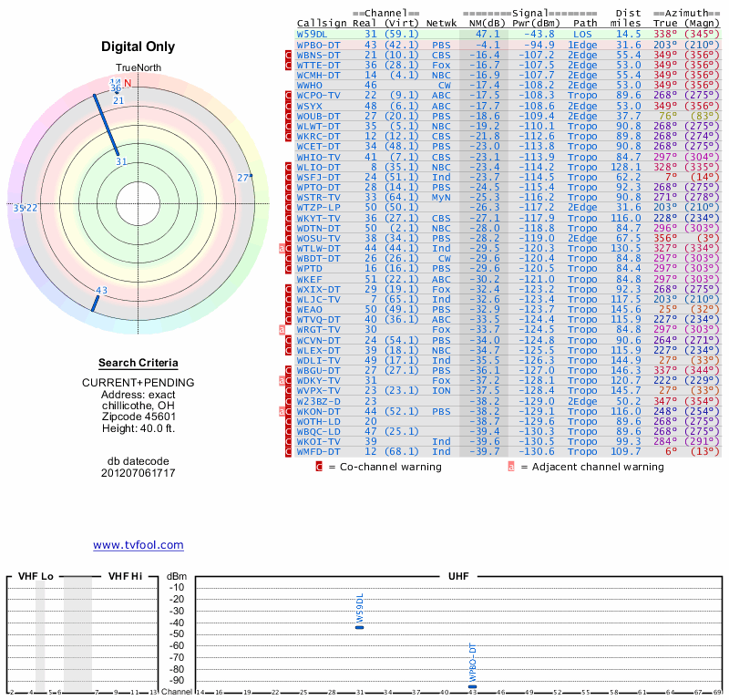The width and height of the screenshot is (729, 700).
Task: Click co-channel warning icon next to WCPO-TV
Action: pos(289,95)
